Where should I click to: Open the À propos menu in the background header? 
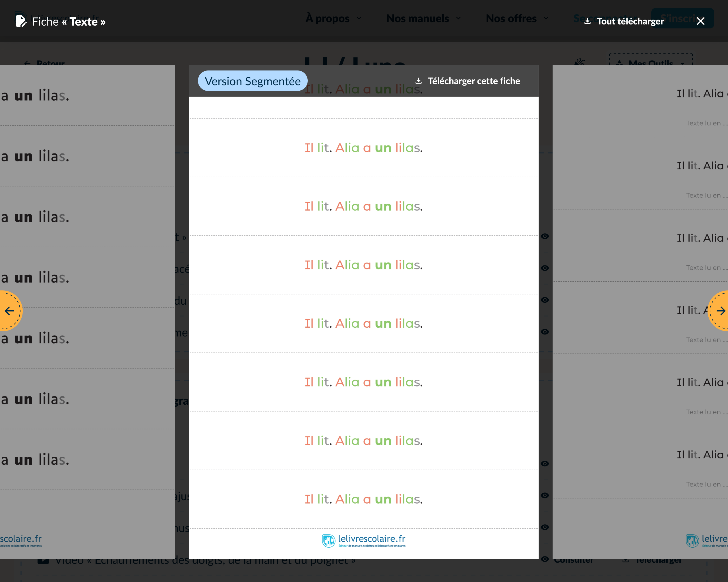coord(333,18)
